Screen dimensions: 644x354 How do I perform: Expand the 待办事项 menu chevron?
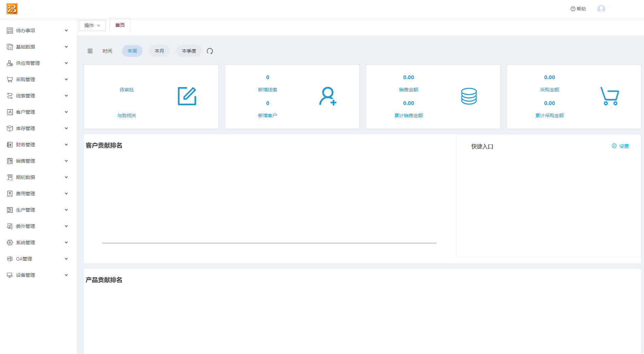(x=66, y=31)
